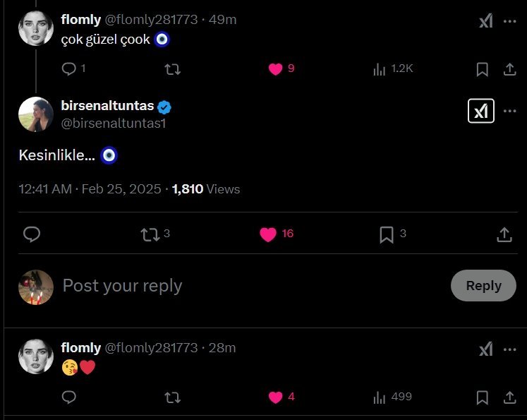
Task: Share flomly's 'çok güzel çook' post
Action: click(x=509, y=68)
